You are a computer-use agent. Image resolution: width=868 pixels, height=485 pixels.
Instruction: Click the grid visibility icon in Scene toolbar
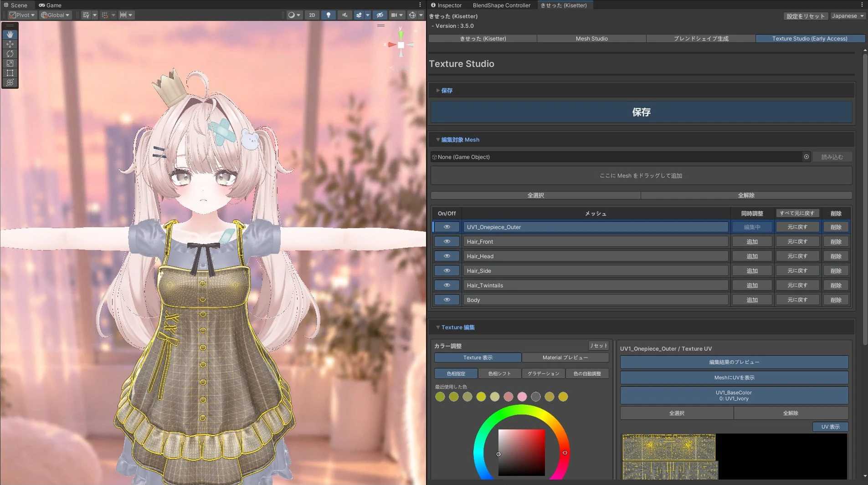tap(86, 15)
